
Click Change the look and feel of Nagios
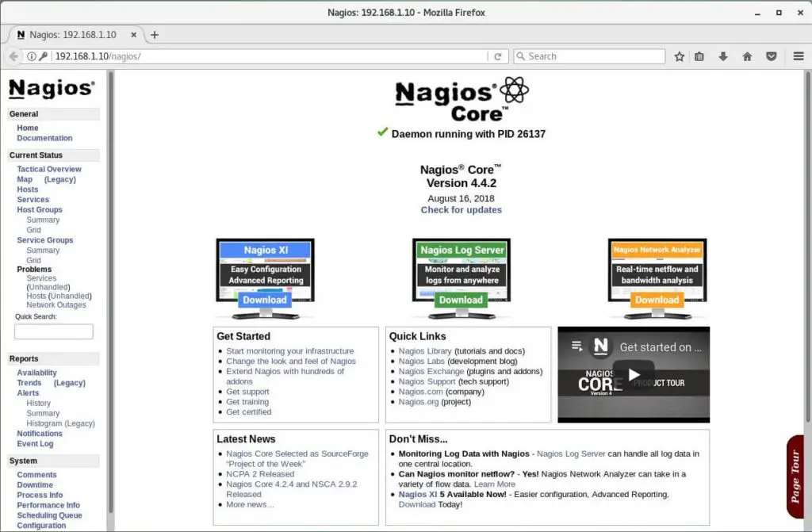(291, 361)
